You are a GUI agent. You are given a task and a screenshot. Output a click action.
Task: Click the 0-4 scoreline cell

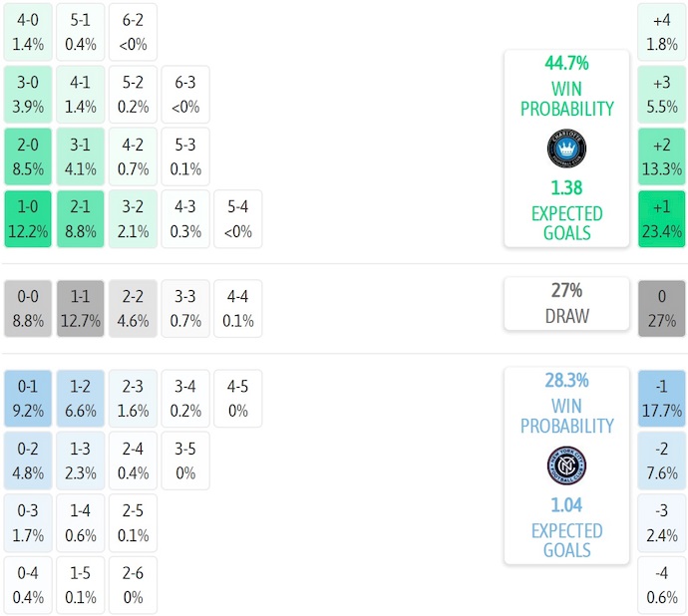click(28, 585)
